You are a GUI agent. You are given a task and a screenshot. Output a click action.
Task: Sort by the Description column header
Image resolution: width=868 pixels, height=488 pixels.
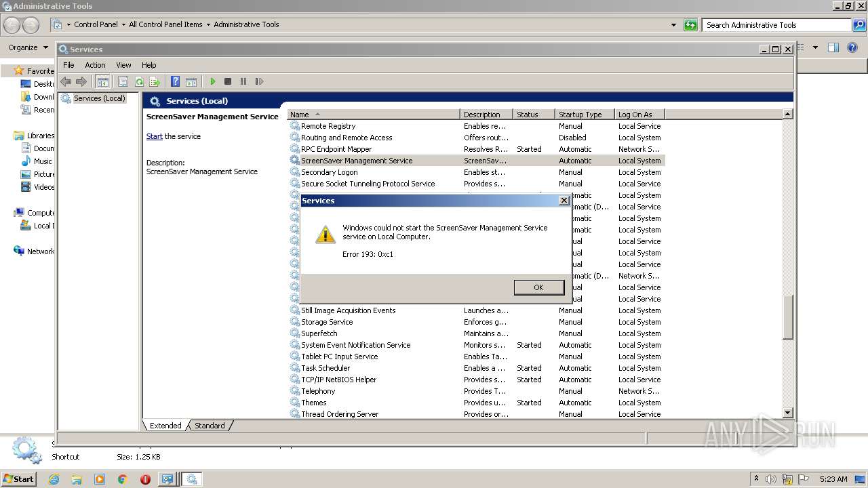486,115
